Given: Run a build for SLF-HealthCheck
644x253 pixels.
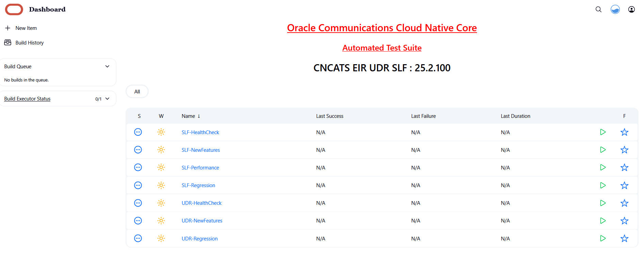Looking at the screenshot, I should coord(603,132).
